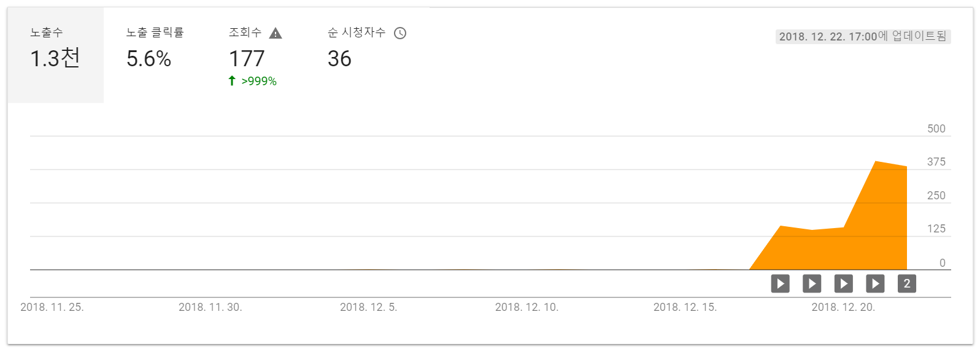Image resolution: width=980 pixels, height=355 pixels.
Task: Open the marker badge labeled 2
Action: coord(907,283)
